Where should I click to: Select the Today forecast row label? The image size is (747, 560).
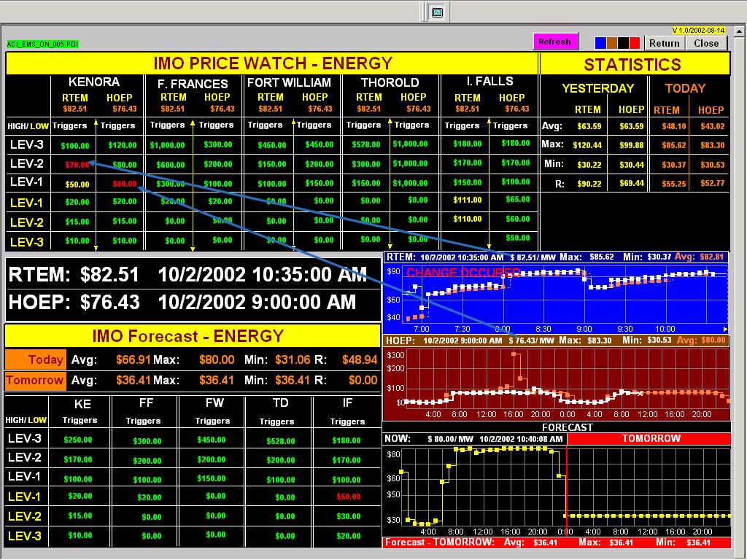click(x=36, y=359)
